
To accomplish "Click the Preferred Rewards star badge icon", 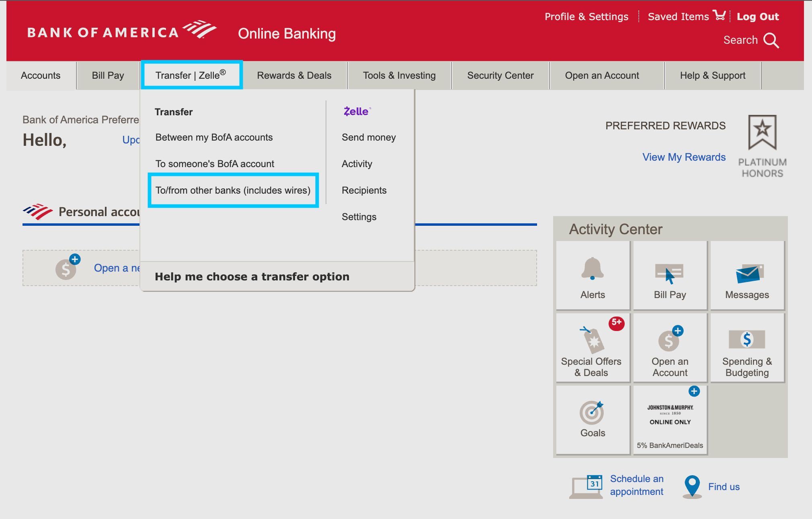I will [x=762, y=132].
